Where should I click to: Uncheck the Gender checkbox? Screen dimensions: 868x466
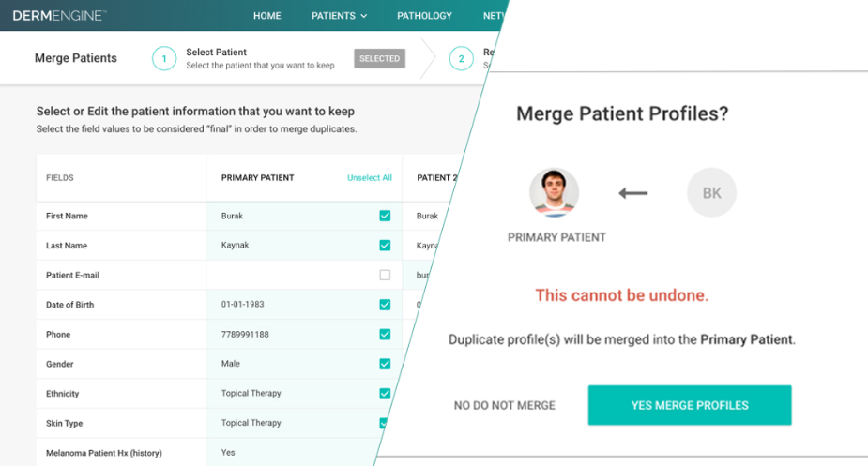coord(385,364)
